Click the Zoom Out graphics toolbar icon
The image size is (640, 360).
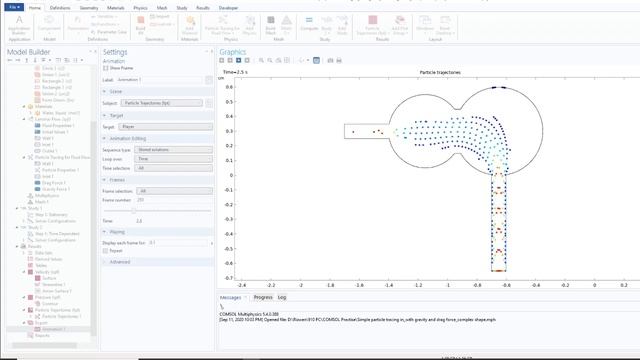coord(270,60)
